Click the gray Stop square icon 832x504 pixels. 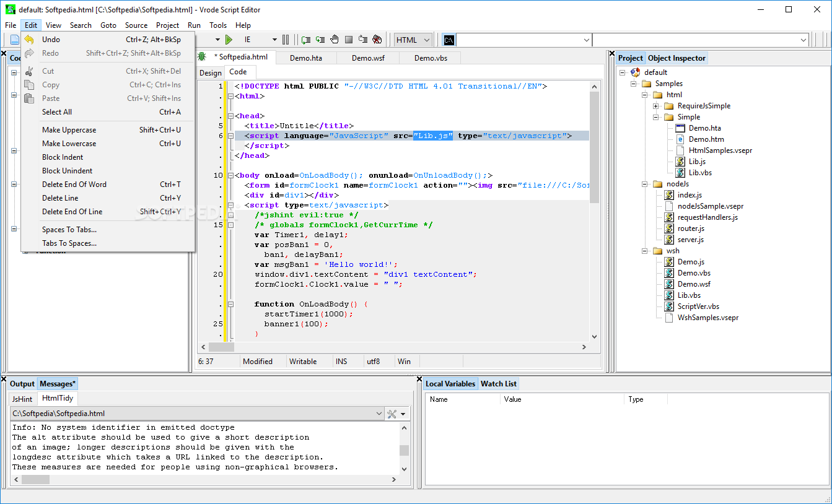point(349,40)
